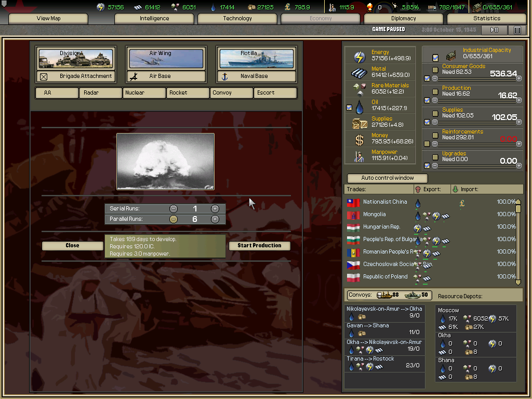The image size is (532, 399).
Task: Choose the Air Wing aircraft image
Action: 166,59
